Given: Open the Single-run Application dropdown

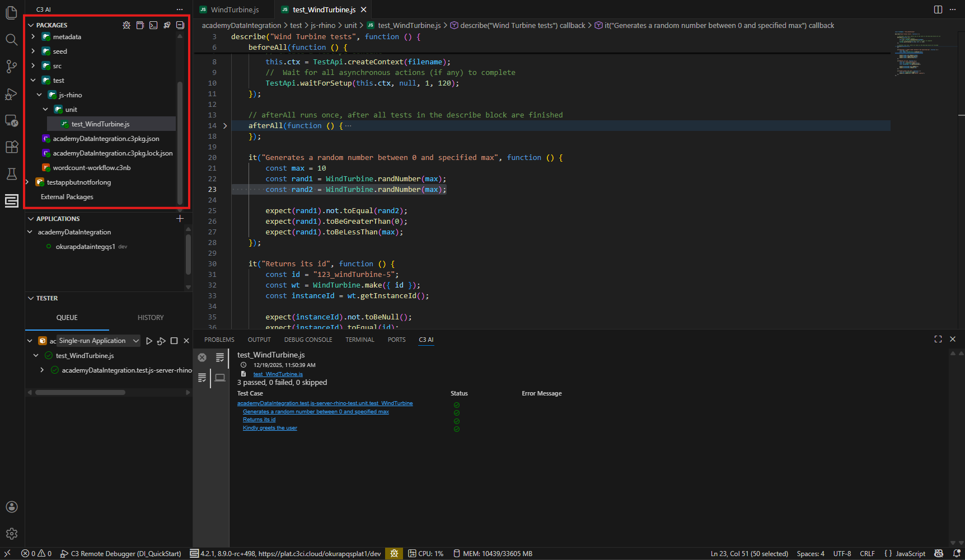Looking at the screenshot, I should (98, 340).
